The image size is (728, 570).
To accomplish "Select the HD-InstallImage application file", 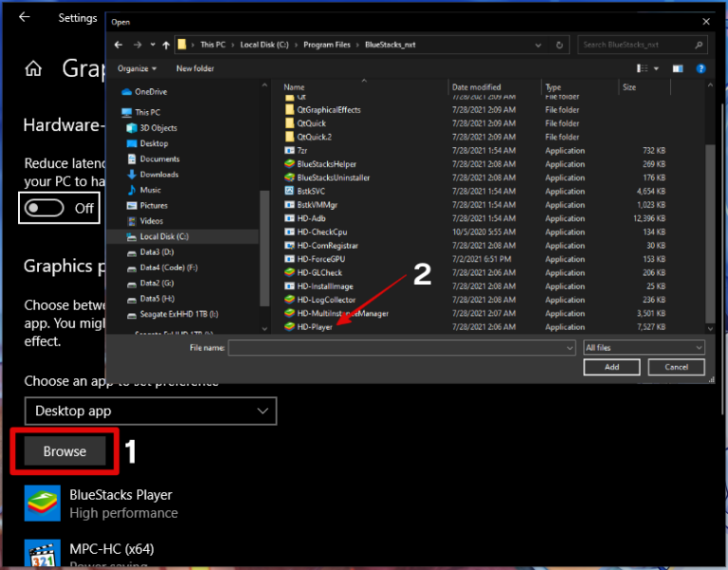I will coord(318,286).
